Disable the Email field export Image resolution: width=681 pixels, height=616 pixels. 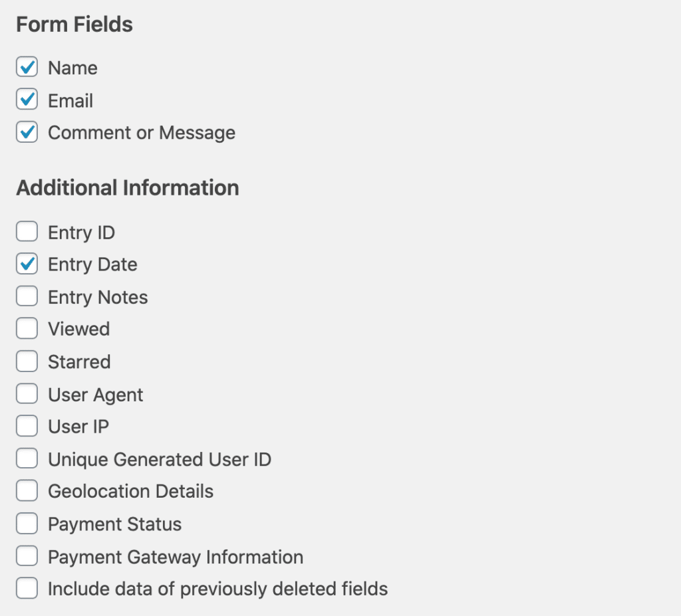tap(27, 100)
